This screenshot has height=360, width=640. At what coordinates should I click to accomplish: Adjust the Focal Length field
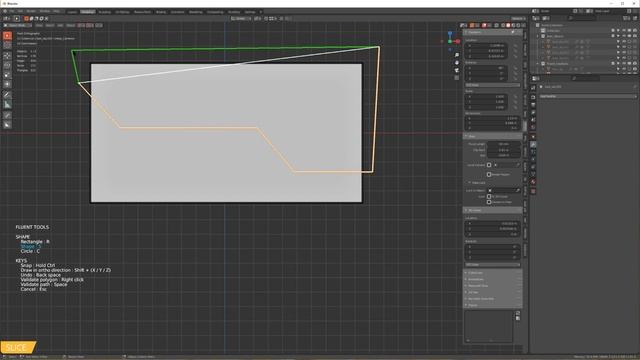[x=503, y=144]
